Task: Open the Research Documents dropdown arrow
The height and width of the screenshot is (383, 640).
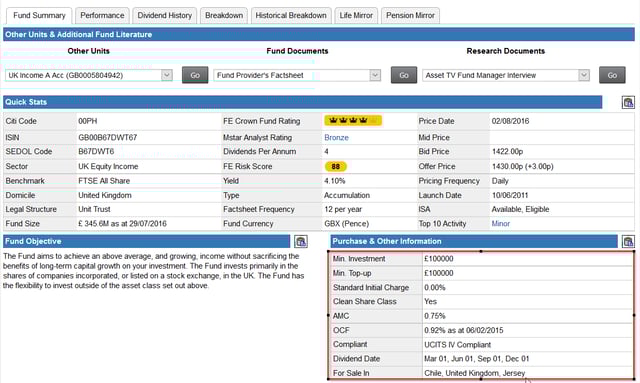Action: 584,75
